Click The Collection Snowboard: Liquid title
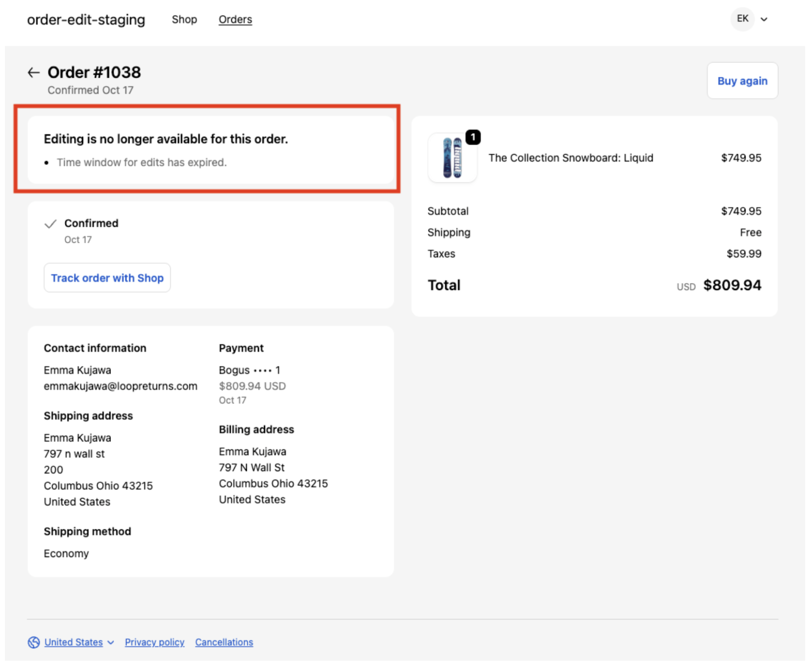 point(571,158)
